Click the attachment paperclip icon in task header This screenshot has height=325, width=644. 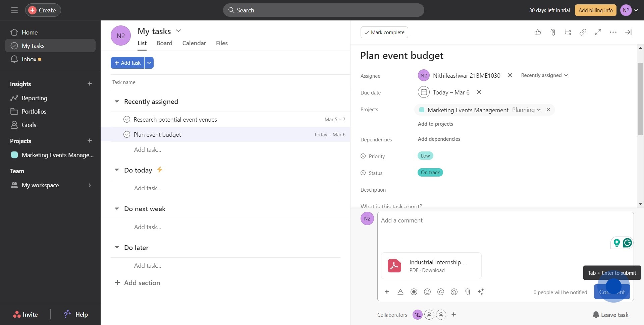[x=553, y=32]
